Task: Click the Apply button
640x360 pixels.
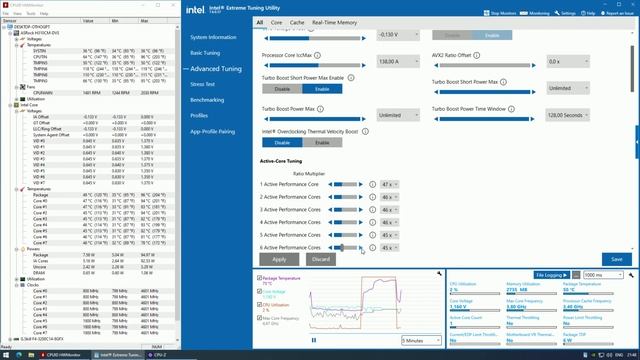Action: [279, 259]
